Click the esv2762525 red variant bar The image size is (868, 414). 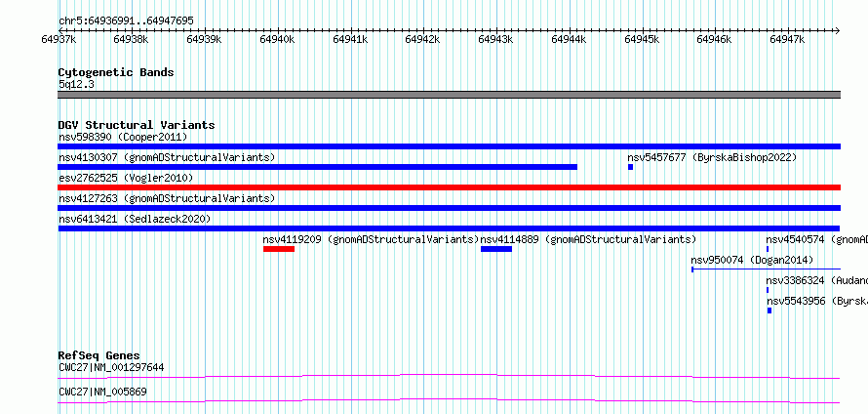coord(449,187)
